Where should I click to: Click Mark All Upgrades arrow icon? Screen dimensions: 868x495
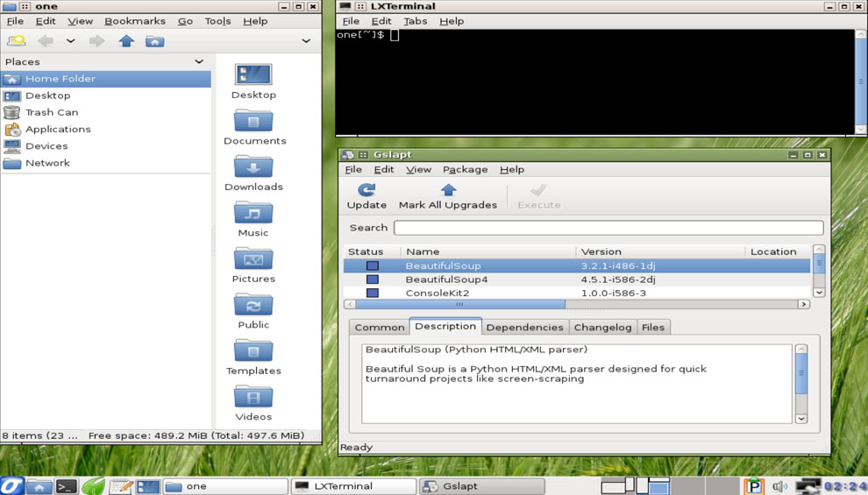(x=448, y=190)
